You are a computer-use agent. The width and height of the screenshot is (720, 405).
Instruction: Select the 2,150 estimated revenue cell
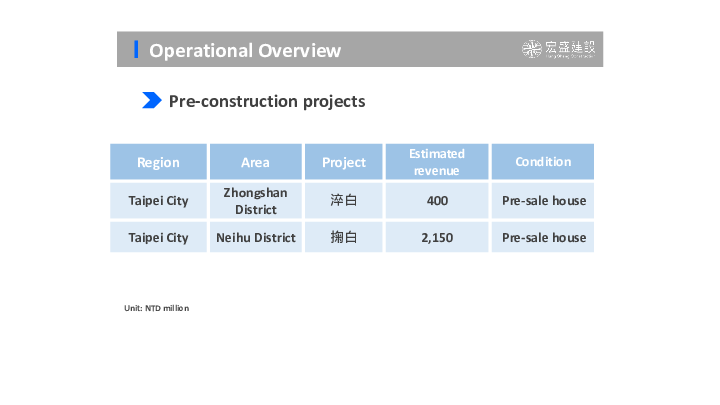click(437, 238)
